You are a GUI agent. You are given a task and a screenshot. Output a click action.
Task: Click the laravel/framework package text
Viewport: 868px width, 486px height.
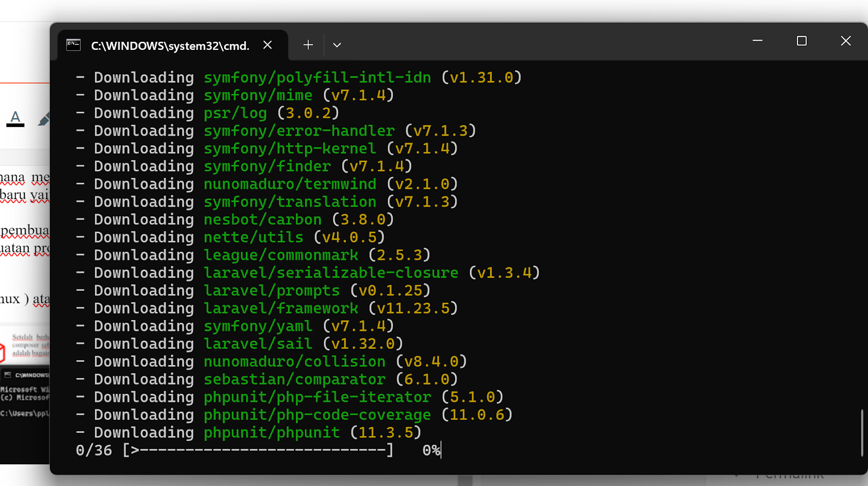[281, 309]
